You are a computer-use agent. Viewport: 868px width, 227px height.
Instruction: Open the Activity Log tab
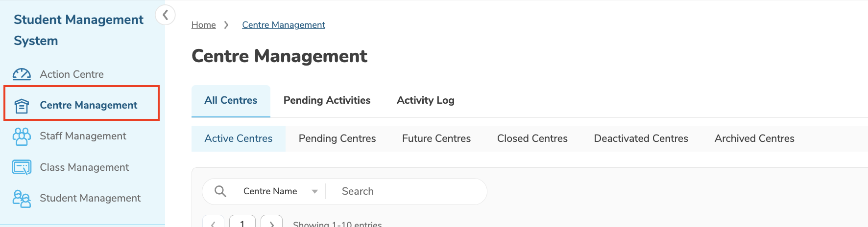425,100
